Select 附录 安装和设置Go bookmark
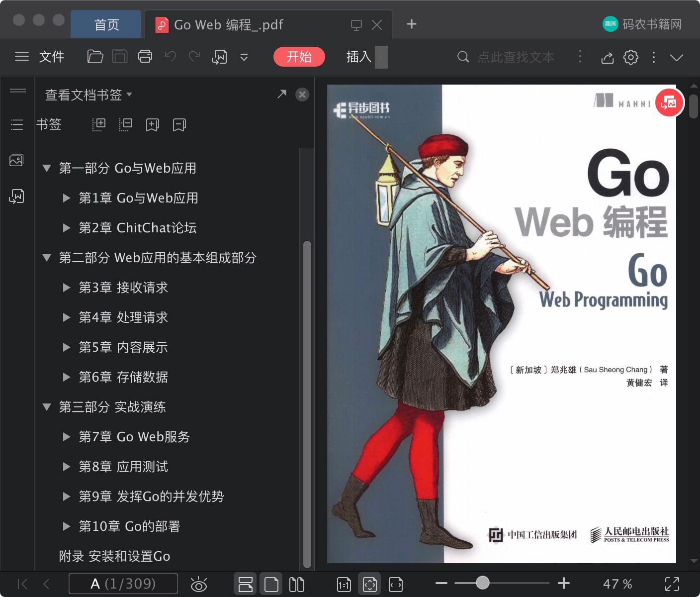 coord(114,556)
